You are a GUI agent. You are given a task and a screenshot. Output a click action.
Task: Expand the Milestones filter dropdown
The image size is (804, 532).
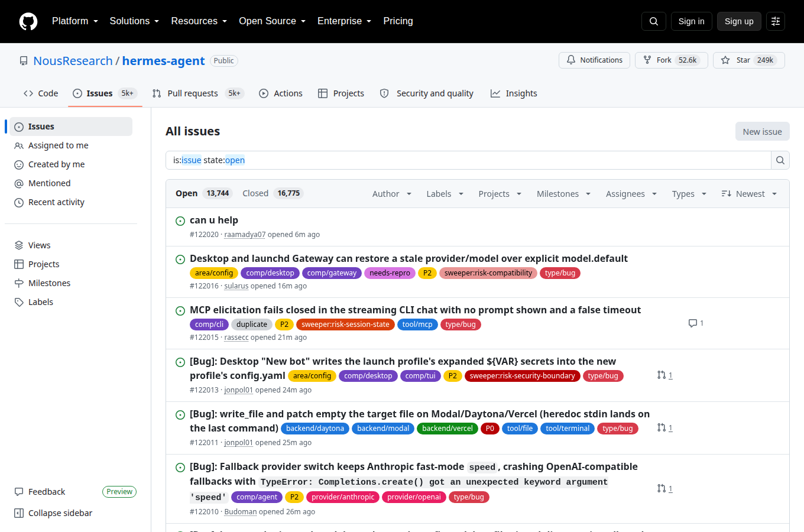click(564, 194)
